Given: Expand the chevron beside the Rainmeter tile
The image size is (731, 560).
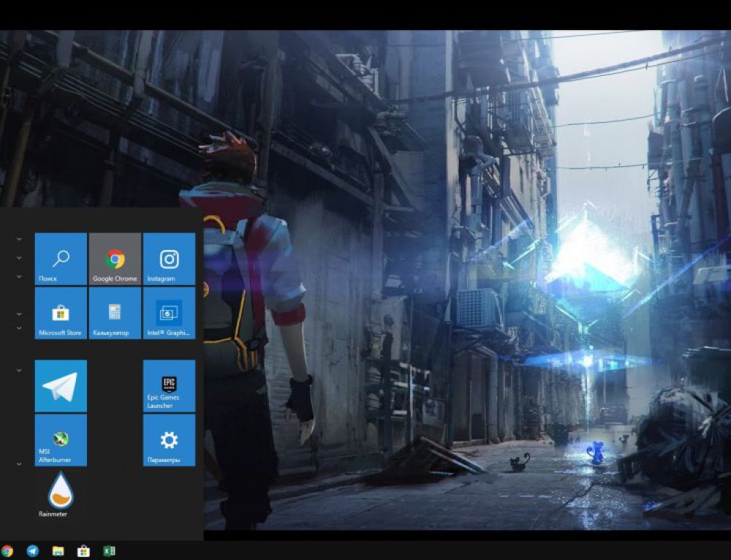Looking at the screenshot, I should (x=19, y=463).
